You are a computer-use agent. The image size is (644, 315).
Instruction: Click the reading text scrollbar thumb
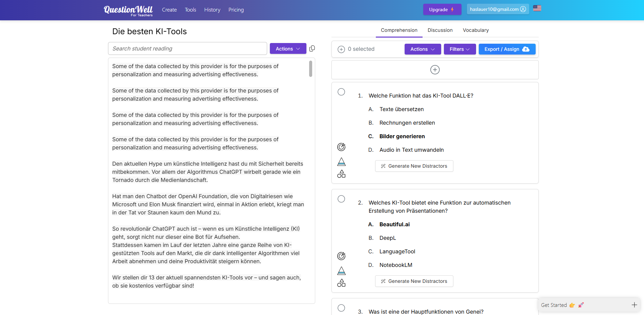click(x=310, y=69)
